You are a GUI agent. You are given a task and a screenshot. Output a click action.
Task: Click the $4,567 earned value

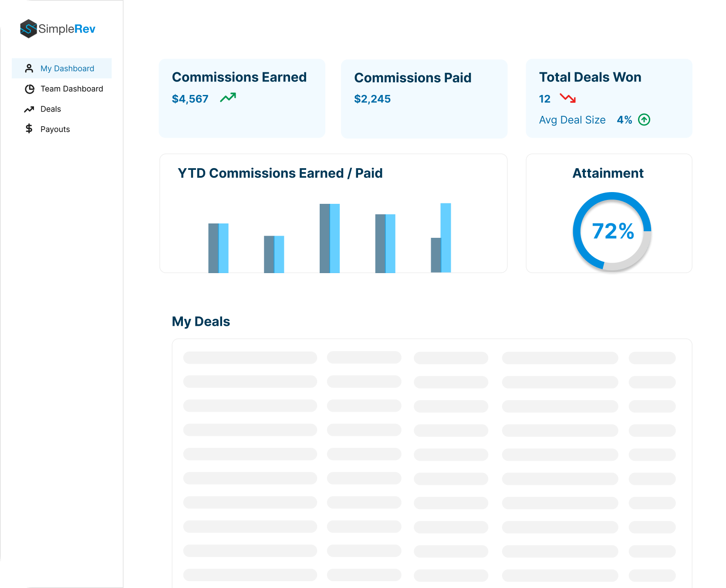(190, 99)
